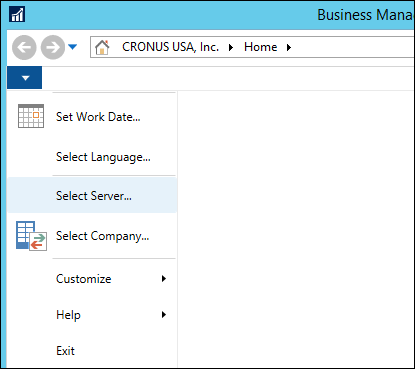Toggle the blue application menu dropdown button
The width and height of the screenshot is (415, 369).
pos(25,78)
